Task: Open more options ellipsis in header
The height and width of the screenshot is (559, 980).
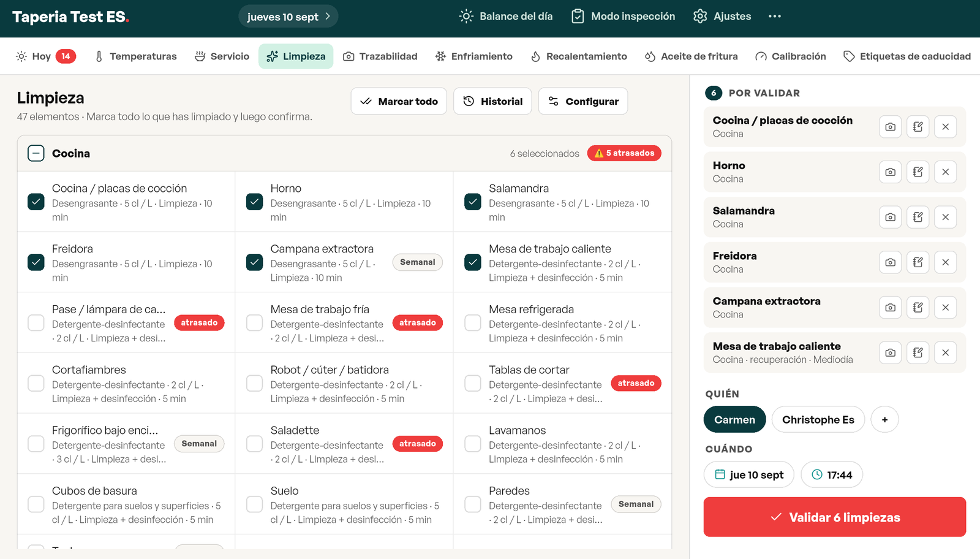Action: click(775, 17)
